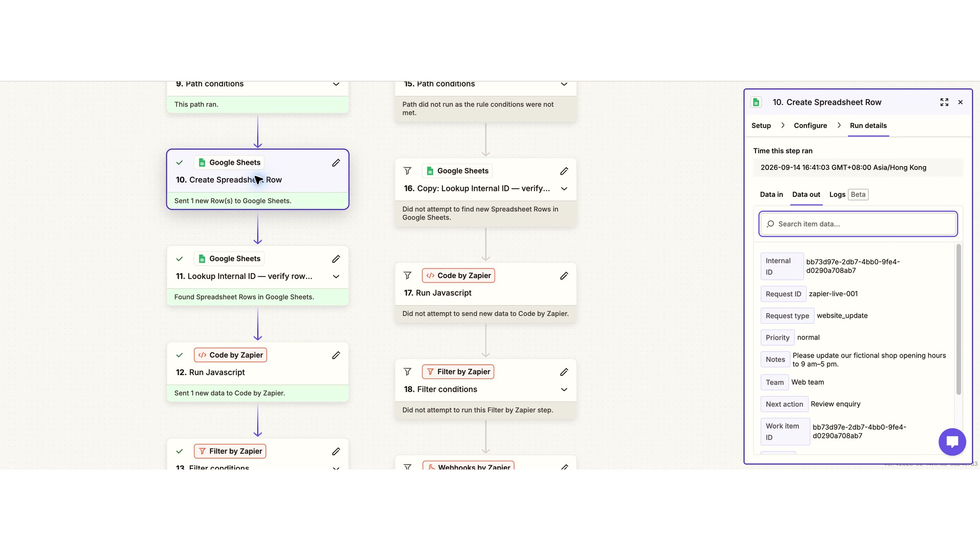Close the Create Spreadsheet Row panel
Image resolution: width=980 pixels, height=551 pixels.
[x=961, y=103]
